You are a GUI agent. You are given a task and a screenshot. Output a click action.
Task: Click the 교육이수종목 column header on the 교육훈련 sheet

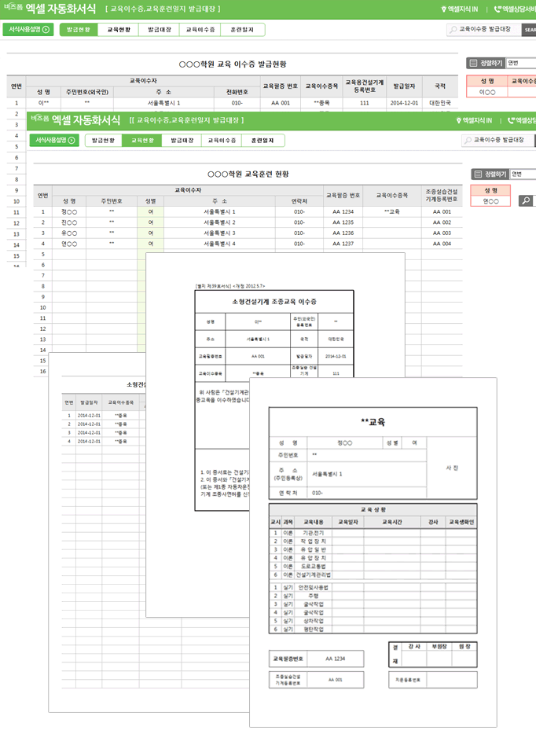tap(392, 195)
